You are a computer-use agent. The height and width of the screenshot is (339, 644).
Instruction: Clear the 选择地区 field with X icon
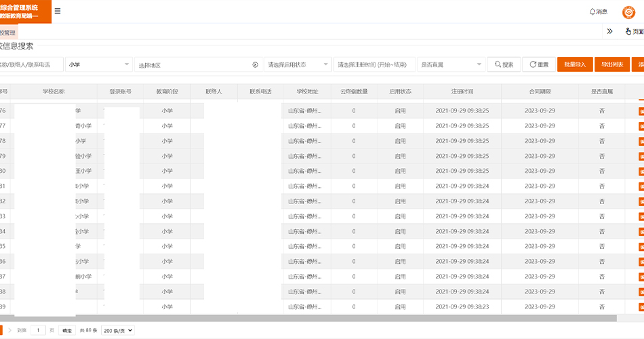coord(256,65)
